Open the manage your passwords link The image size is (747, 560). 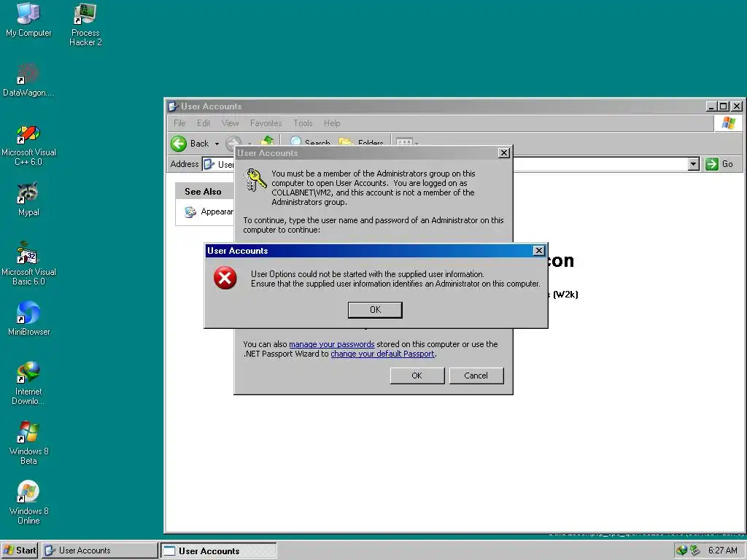tap(332, 344)
